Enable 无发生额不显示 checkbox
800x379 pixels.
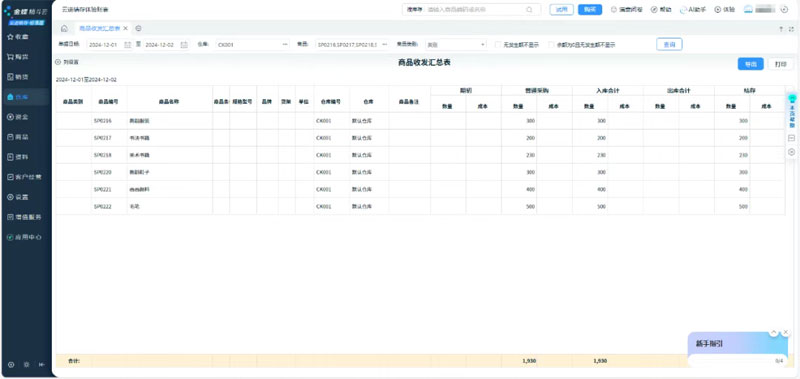click(498, 45)
